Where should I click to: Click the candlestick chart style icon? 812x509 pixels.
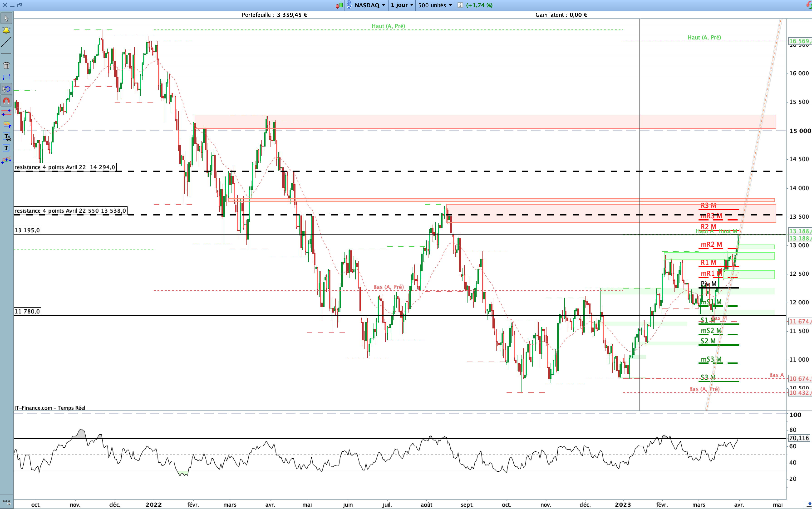[339, 5]
